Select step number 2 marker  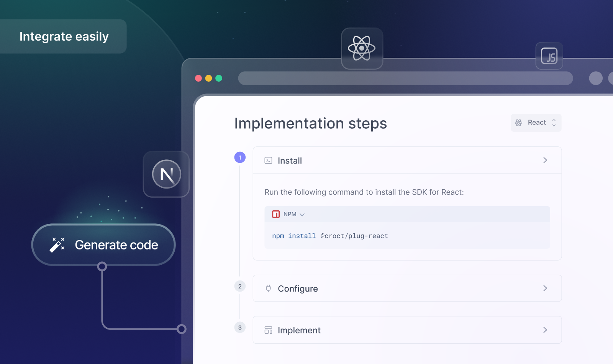240,286
